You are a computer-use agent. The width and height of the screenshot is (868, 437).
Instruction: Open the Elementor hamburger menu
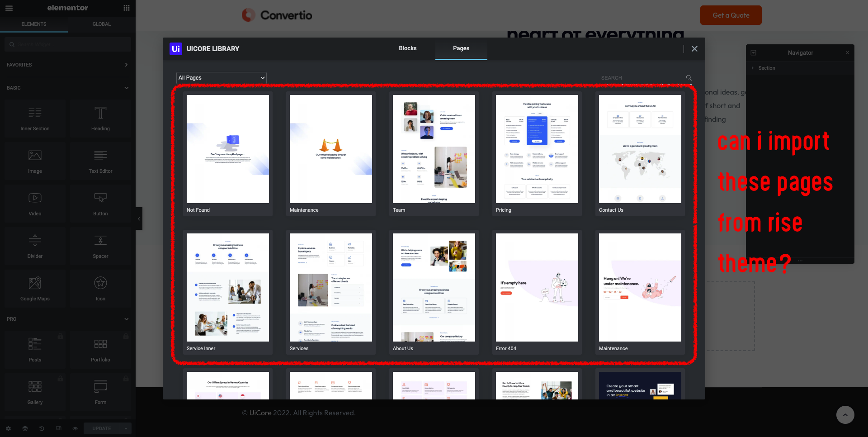coord(9,8)
